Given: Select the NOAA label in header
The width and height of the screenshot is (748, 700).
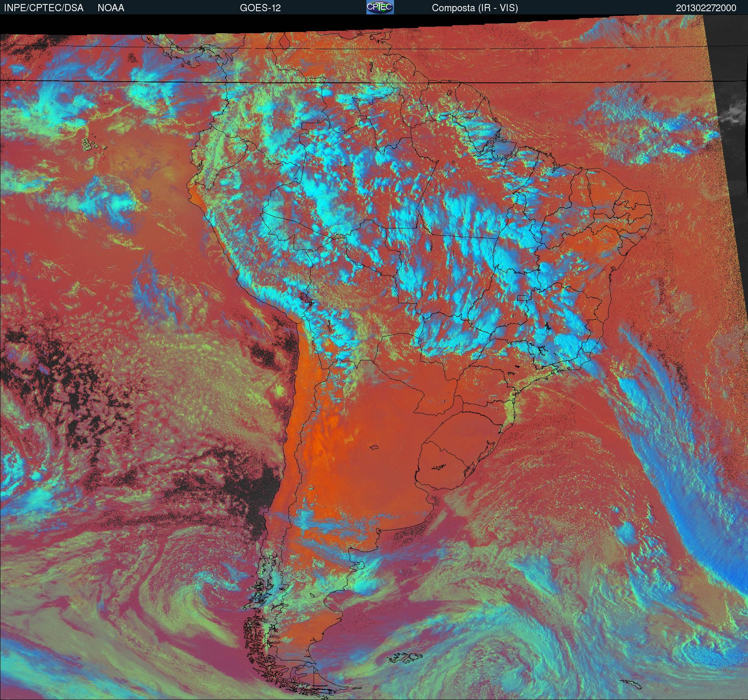Looking at the screenshot, I should click(111, 8).
